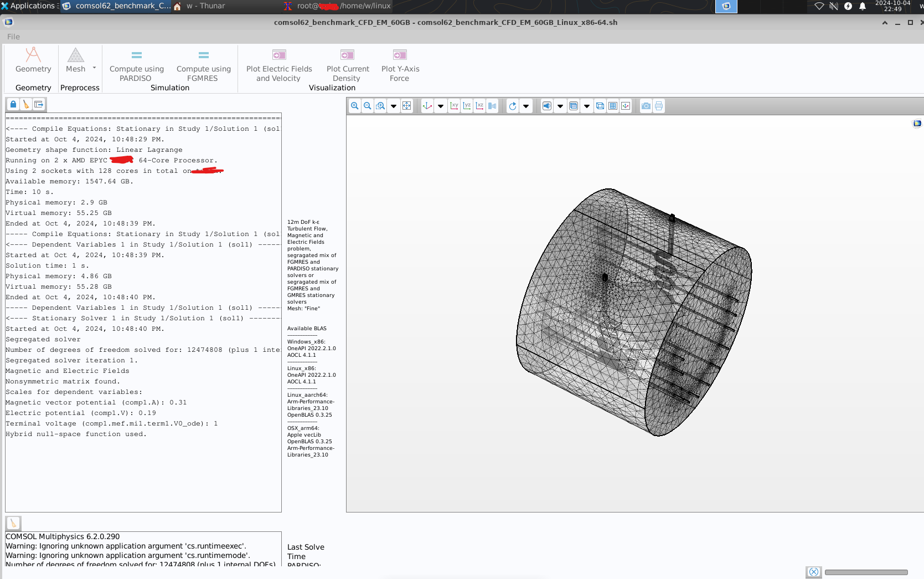
Task: Click the cancel icon beside progress bar
Action: (813, 572)
